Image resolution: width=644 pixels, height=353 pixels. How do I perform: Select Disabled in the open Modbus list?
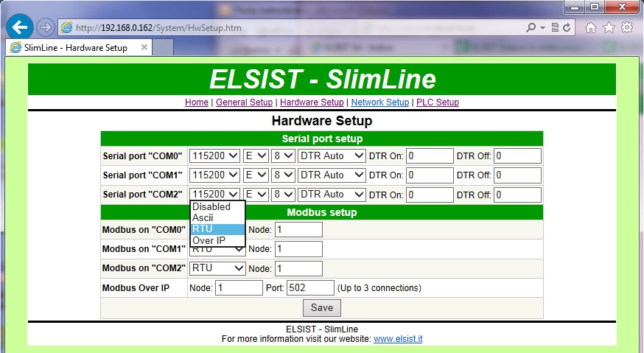pos(217,206)
